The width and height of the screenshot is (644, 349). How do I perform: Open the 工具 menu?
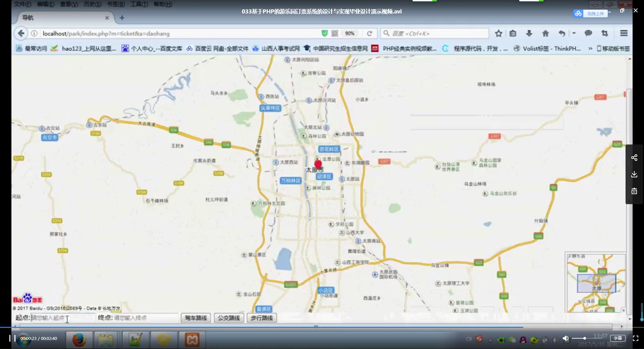click(139, 4)
